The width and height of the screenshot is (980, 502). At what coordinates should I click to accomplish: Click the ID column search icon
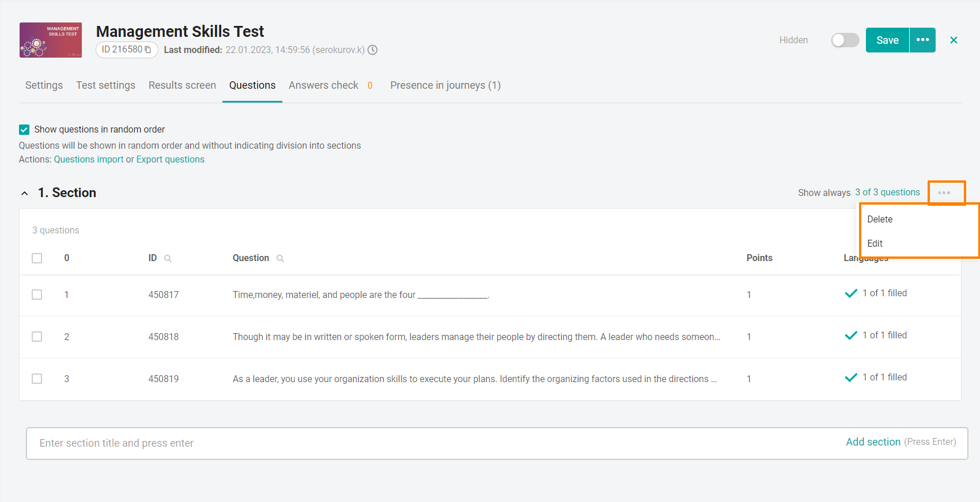(x=168, y=259)
